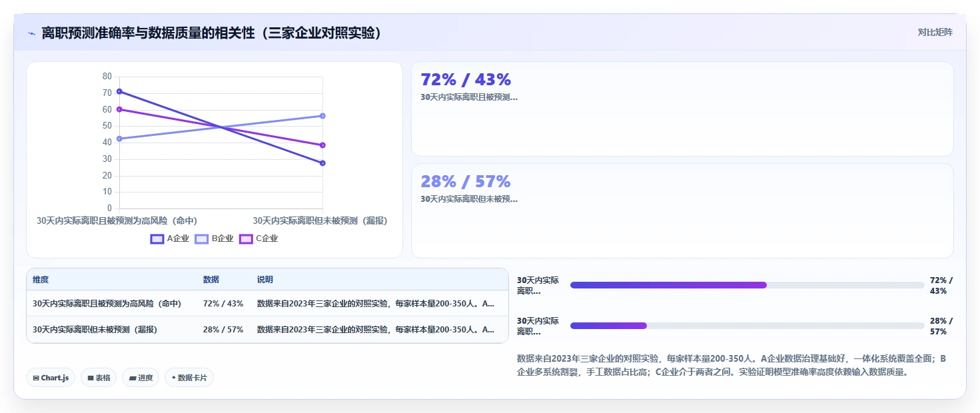This screenshot has height=413, width=980.
Task: Click the large 28% / 57% stat card value
Action: click(x=465, y=181)
